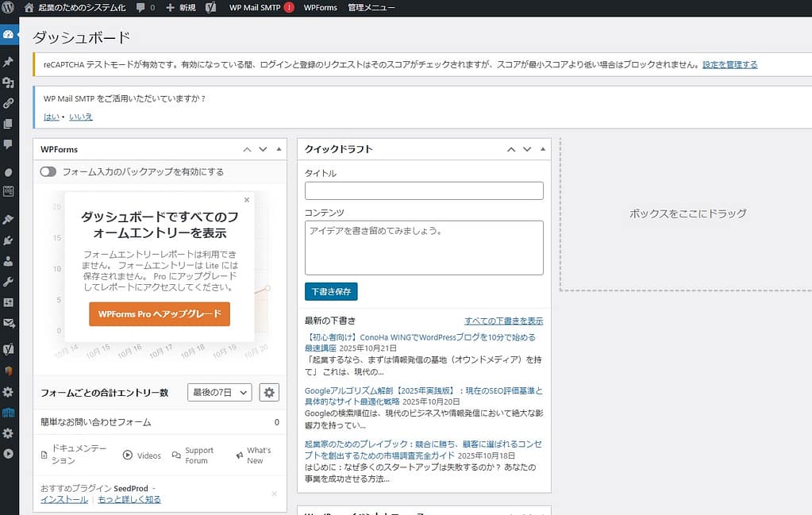Collapse the WPForms widget panel

tap(279, 149)
